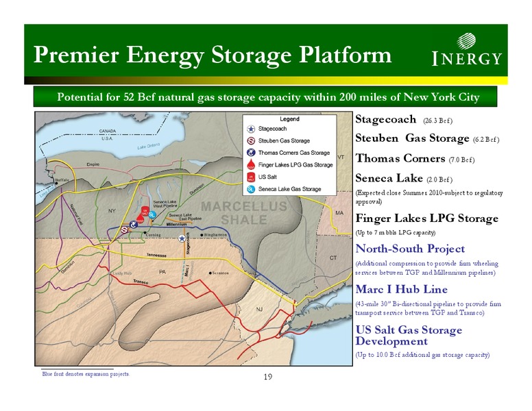Image resolution: width=532 pixels, height=411 pixels.
Task: Click the 'Seneca Lake (2.0 Bcf)' heading
Action: (x=404, y=178)
